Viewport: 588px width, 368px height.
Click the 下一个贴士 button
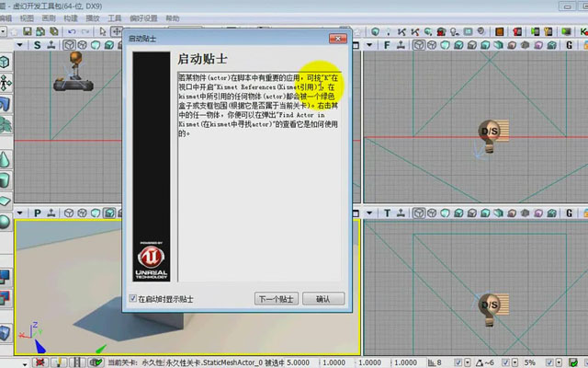(277, 299)
